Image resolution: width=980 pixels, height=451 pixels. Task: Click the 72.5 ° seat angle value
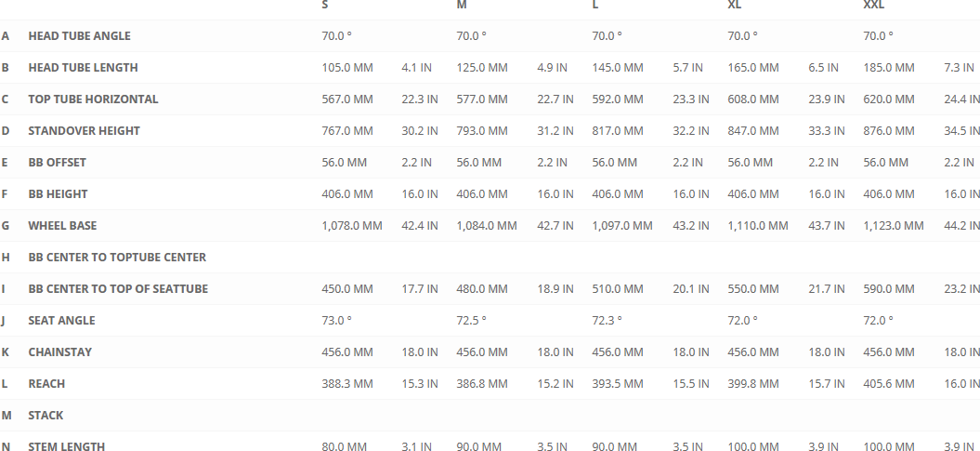(x=472, y=321)
